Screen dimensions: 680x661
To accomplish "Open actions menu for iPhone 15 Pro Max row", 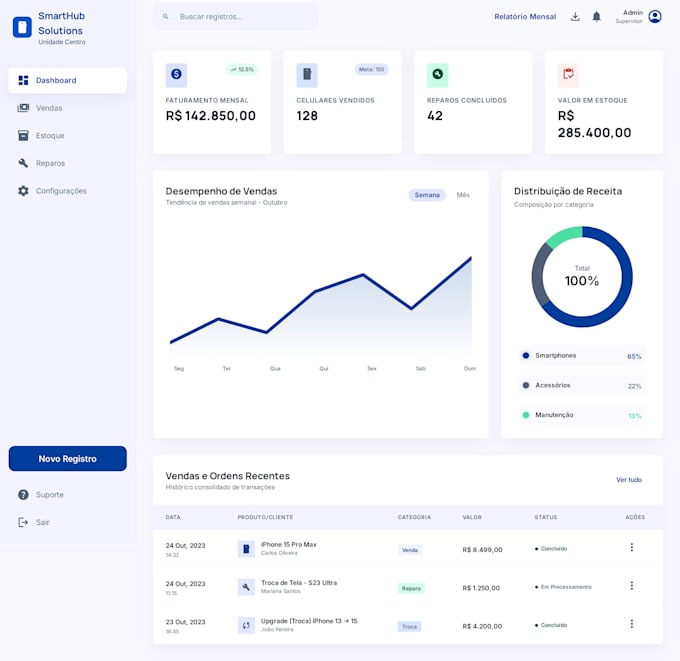I will point(632,547).
